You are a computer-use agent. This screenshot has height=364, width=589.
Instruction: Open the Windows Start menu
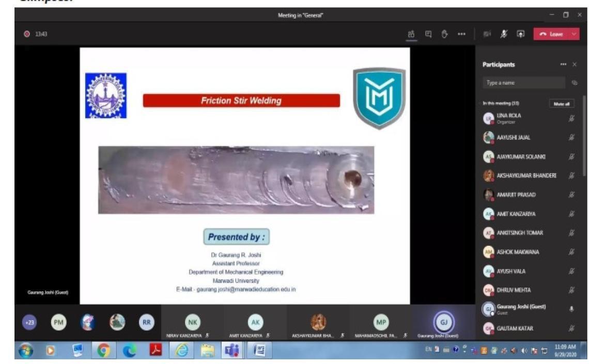(25, 351)
